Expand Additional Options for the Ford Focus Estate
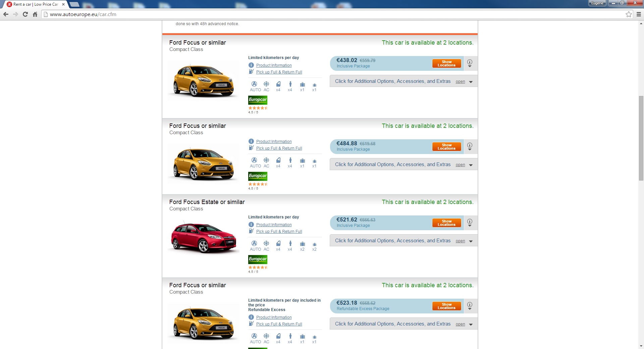This screenshot has width=644, height=349. coord(403,241)
